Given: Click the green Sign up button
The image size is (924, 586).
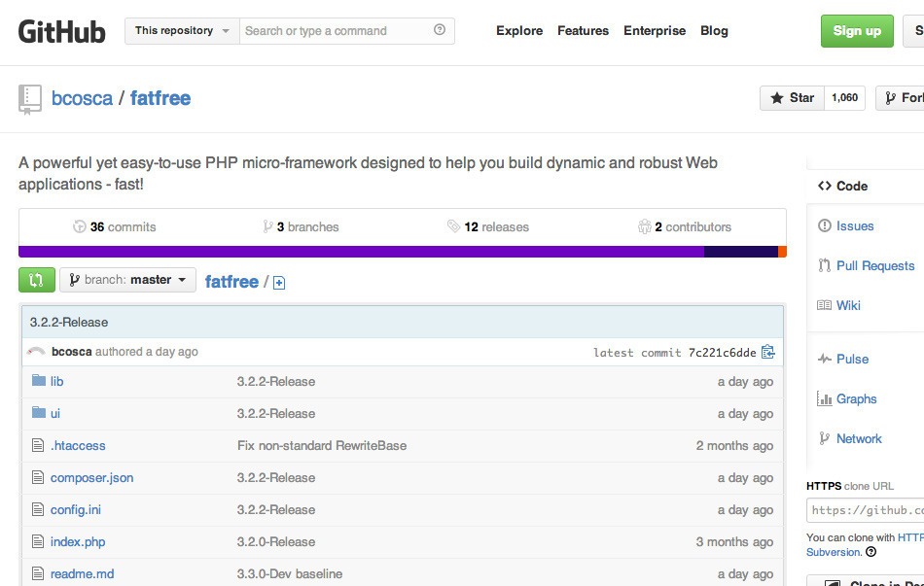Looking at the screenshot, I should [857, 31].
